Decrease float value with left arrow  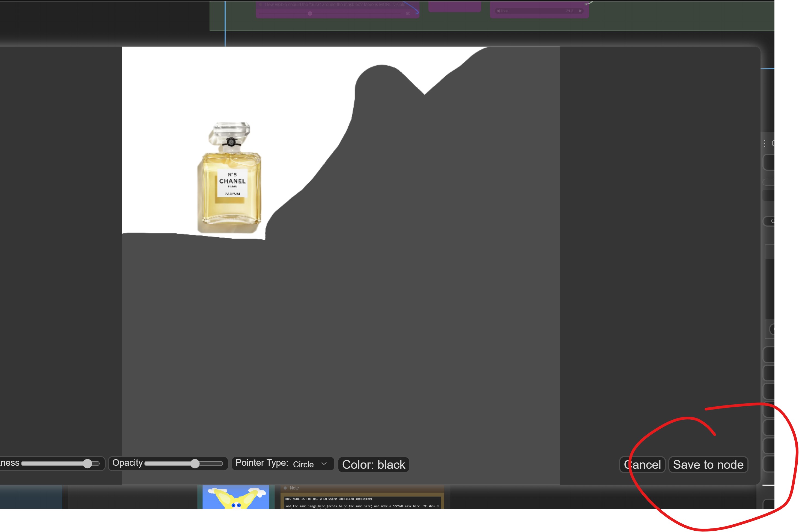498,11
